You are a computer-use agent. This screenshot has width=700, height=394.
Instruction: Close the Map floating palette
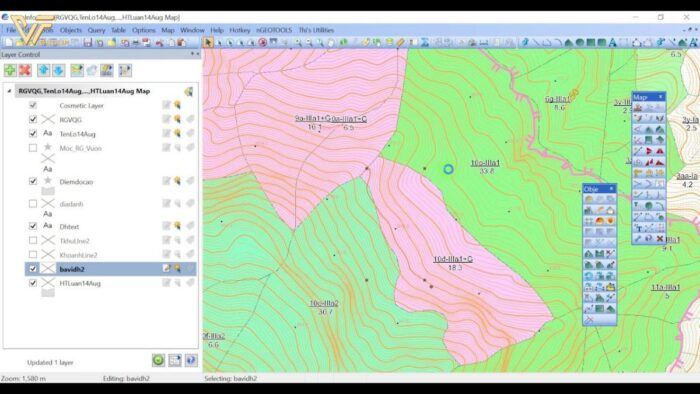660,97
